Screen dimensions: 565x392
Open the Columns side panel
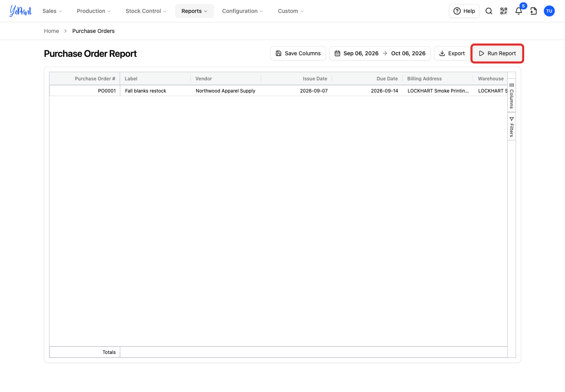click(x=512, y=96)
